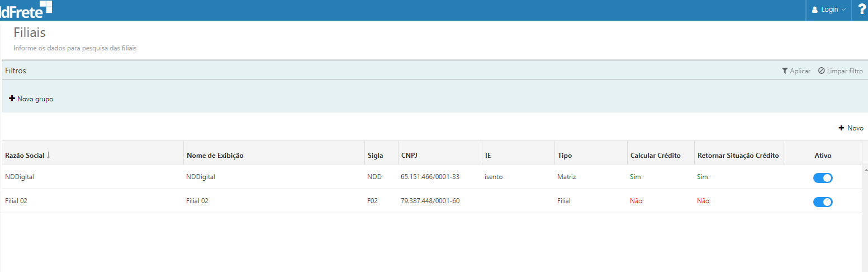Click the Limpar filtro clear icon
The height and width of the screenshot is (272, 868).
pyautogui.click(x=821, y=71)
